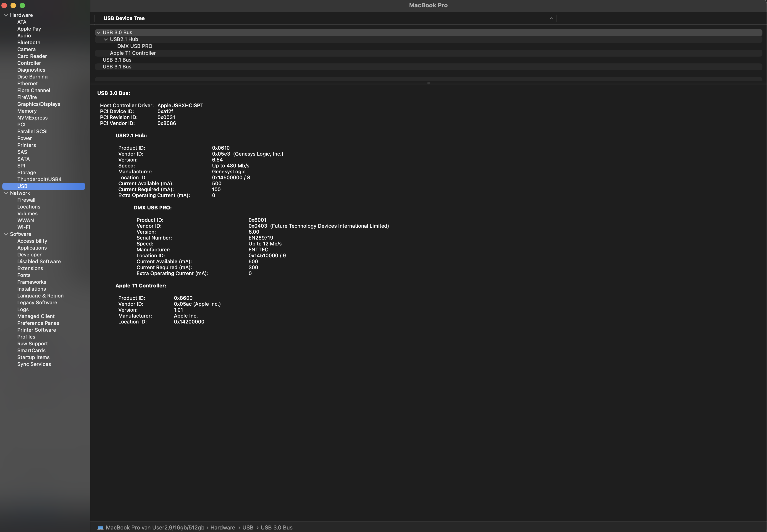Image resolution: width=767 pixels, height=532 pixels.
Task: Click serial number EN269719 value
Action: click(261, 238)
